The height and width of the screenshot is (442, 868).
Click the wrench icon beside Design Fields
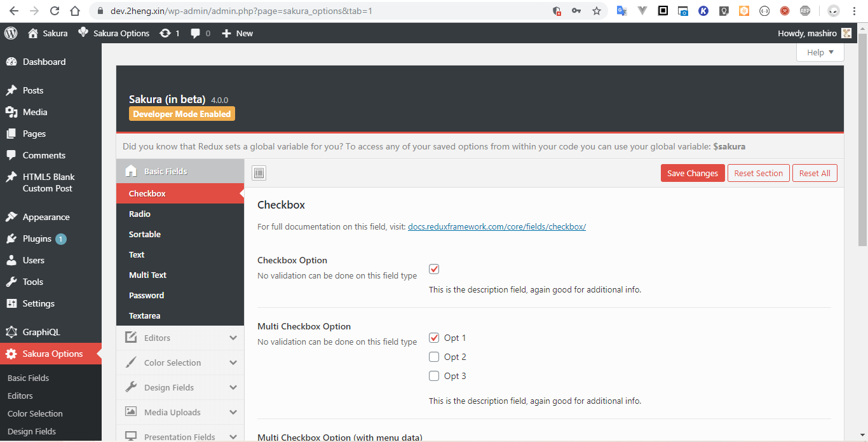click(x=131, y=387)
